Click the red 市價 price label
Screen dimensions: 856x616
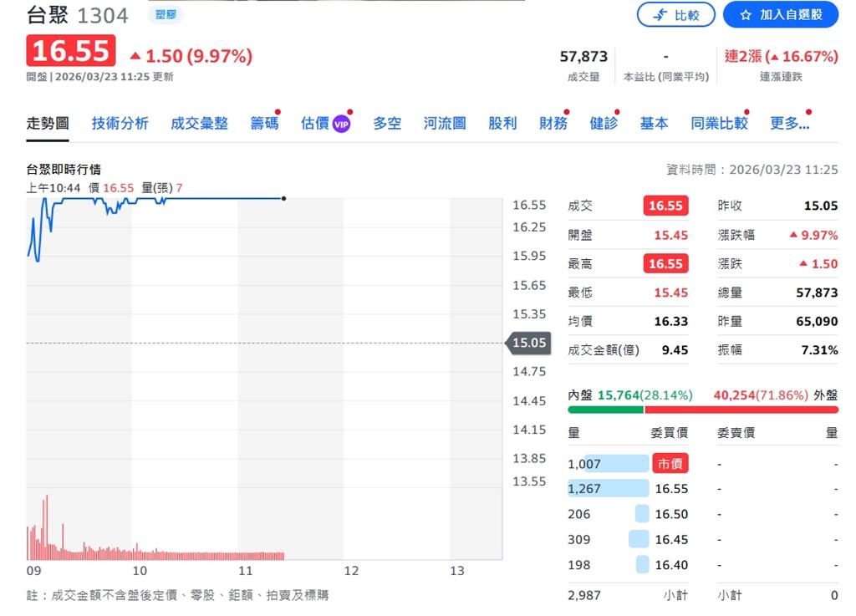(670, 462)
